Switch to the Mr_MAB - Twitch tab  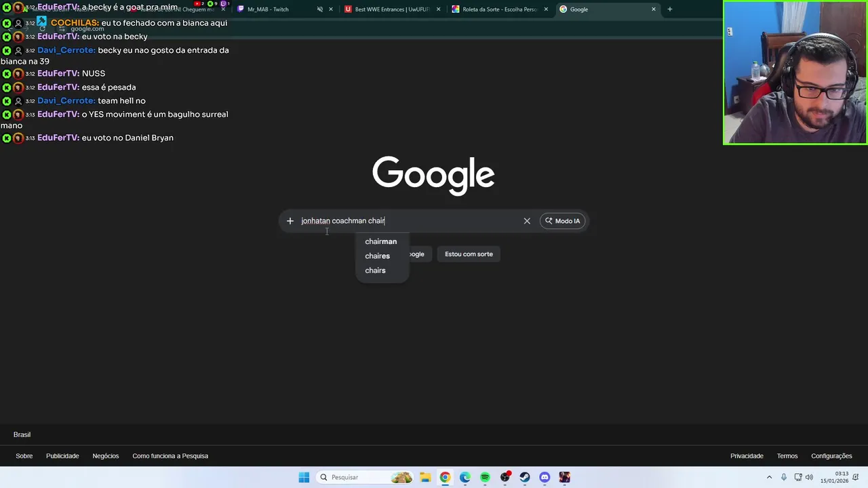click(x=268, y=9)
